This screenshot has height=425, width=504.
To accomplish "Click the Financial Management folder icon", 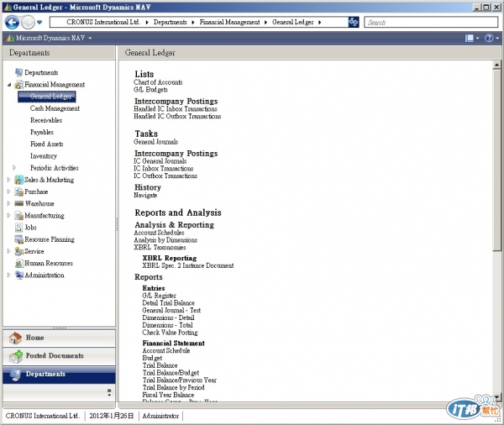I will tap(18, 84).
